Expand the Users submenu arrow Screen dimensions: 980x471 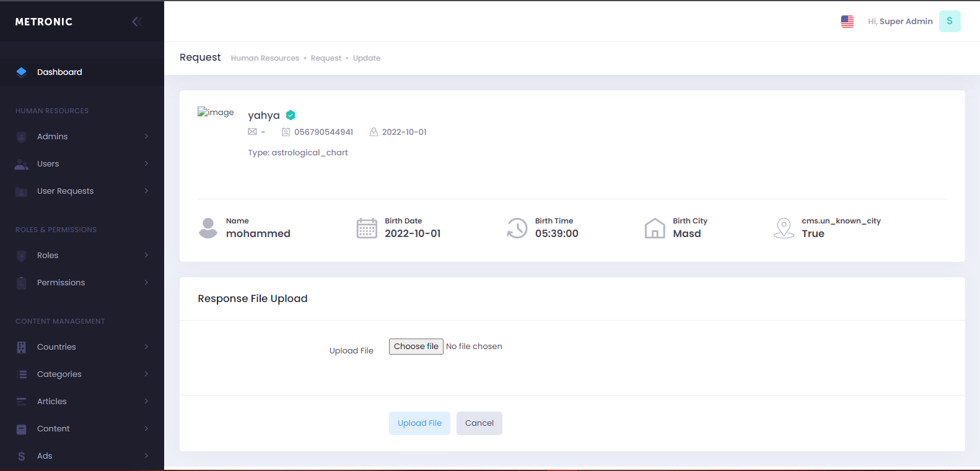[146, 164]
